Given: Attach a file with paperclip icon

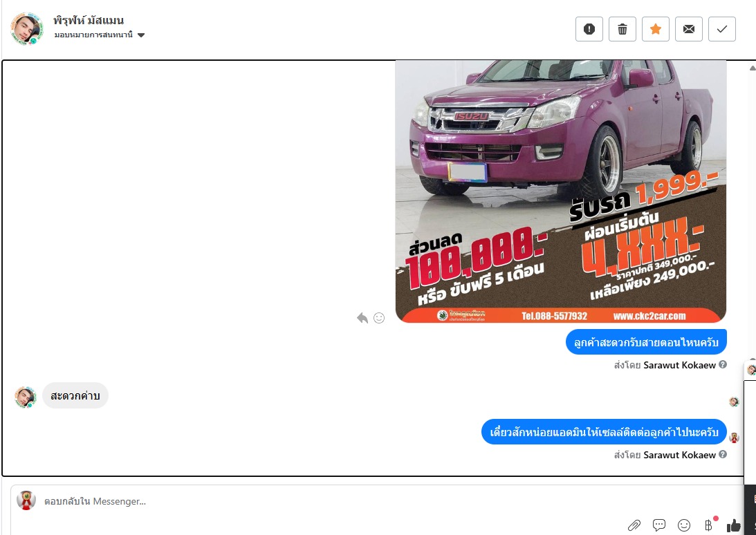Looking at the screenshot, I should 634,525.
